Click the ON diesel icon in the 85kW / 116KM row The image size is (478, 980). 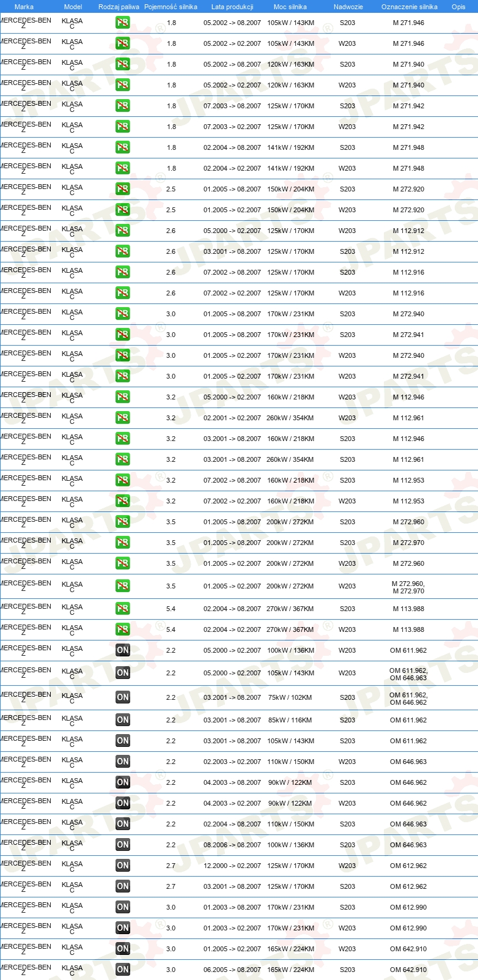point(123,720)
